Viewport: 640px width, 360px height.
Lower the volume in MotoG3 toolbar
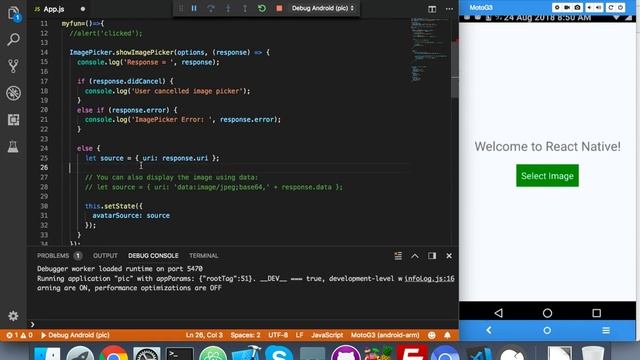pyautogui.click(x=589, y=7)
